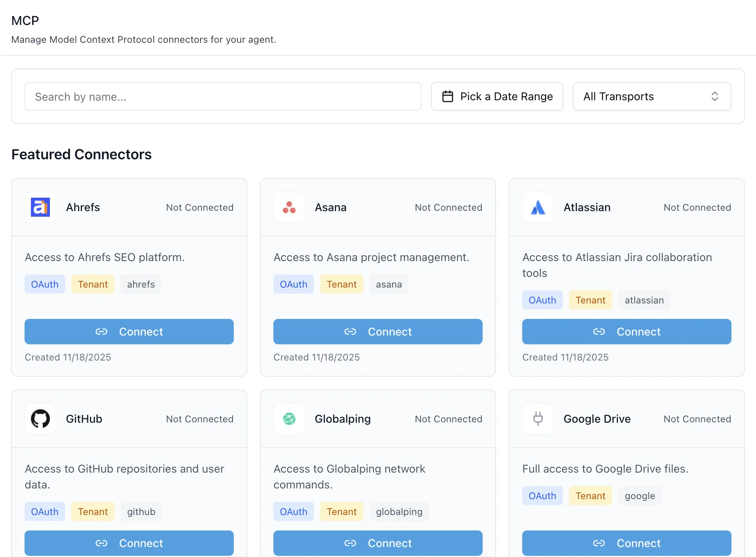Click the google slug tag
Screen dimensions: 756x557
(x=640, y=496)
